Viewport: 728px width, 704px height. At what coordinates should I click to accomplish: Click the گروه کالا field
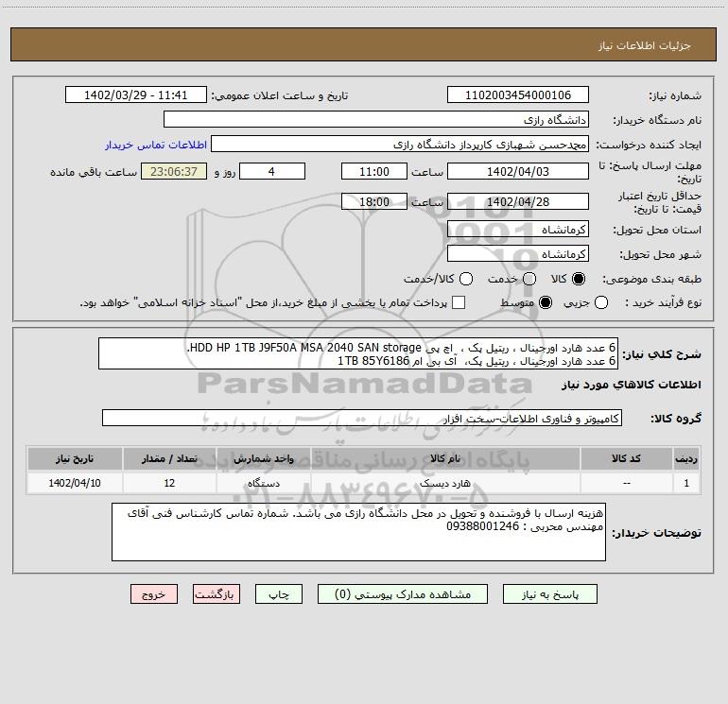pyautogui.click(x=361, y=418)
